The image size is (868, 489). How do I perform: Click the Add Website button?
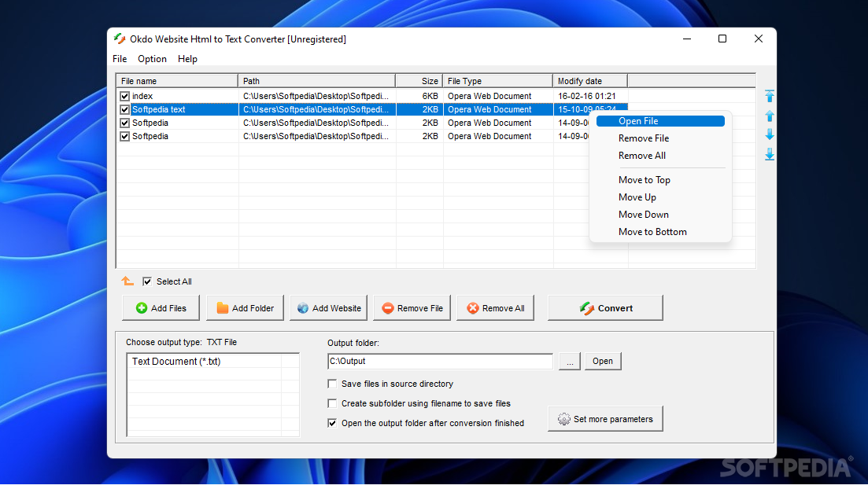tap(328, 308)
